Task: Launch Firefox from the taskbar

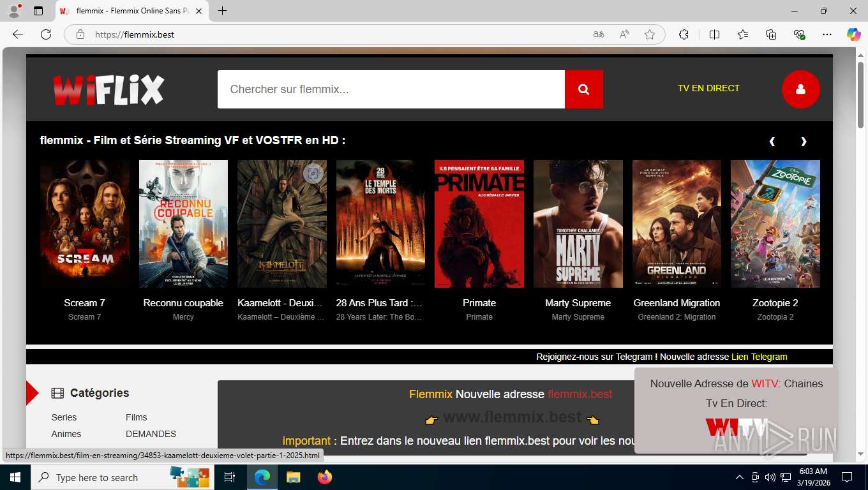Action: 325,477
